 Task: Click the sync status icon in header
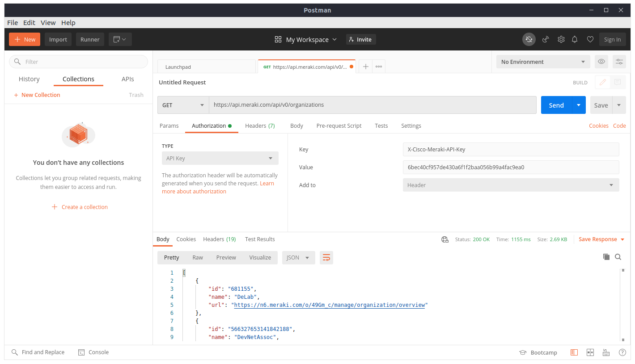click(529, 39)
